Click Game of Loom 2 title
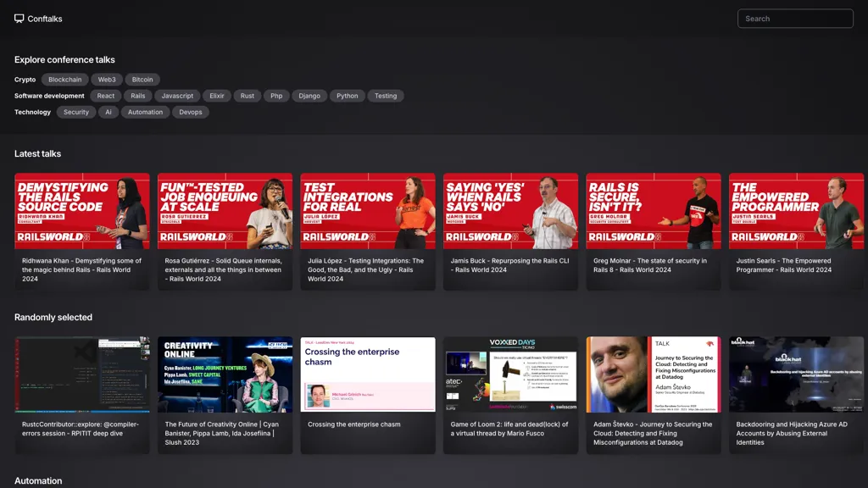The height and width of the screenshot is (488, 868). coord(509,429)
